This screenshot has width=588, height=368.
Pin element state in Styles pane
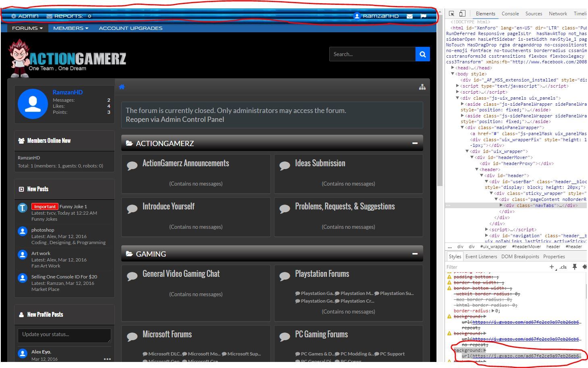(x=575, y=267)
